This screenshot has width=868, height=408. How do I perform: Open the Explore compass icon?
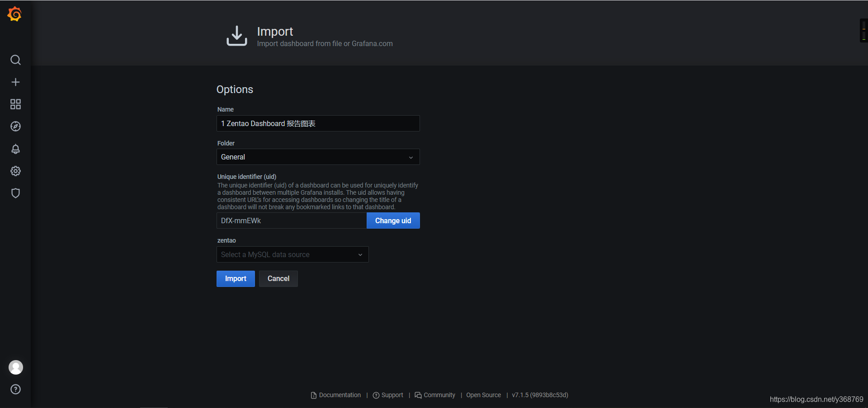point(15,127)
